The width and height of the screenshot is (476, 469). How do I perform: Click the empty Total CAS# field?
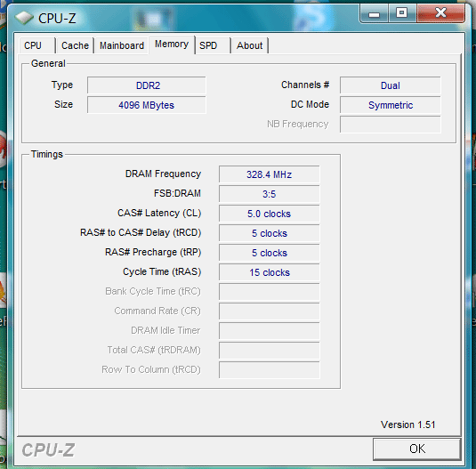coord(270,351)
